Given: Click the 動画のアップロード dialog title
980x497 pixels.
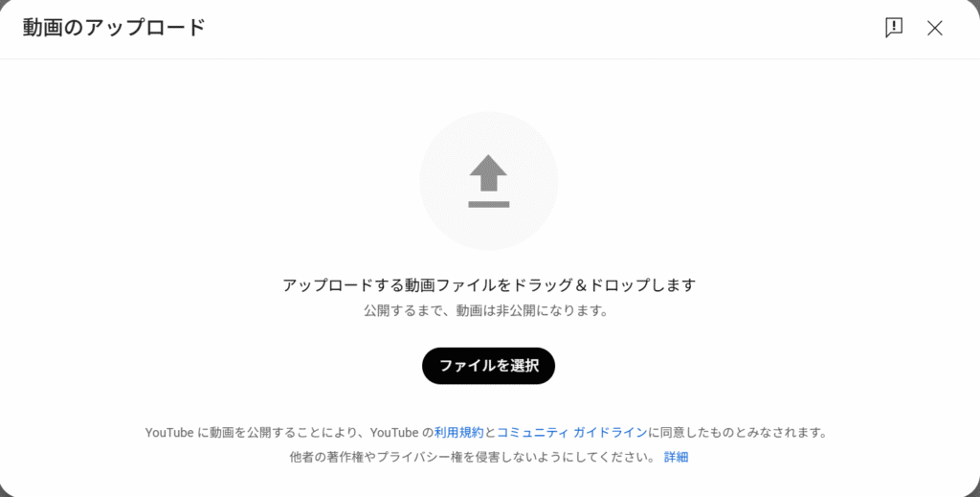Looking at the screenshot, I should tap(115, 28).
